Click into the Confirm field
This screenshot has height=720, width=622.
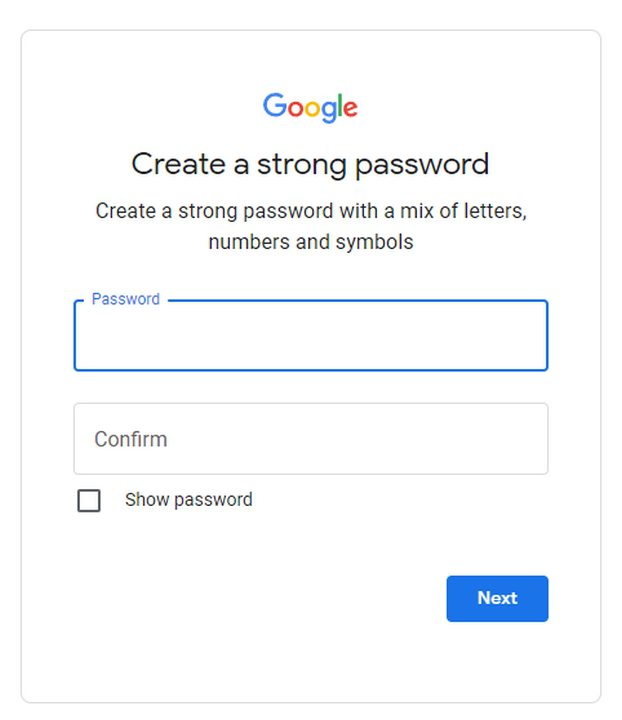pos(310,439)
